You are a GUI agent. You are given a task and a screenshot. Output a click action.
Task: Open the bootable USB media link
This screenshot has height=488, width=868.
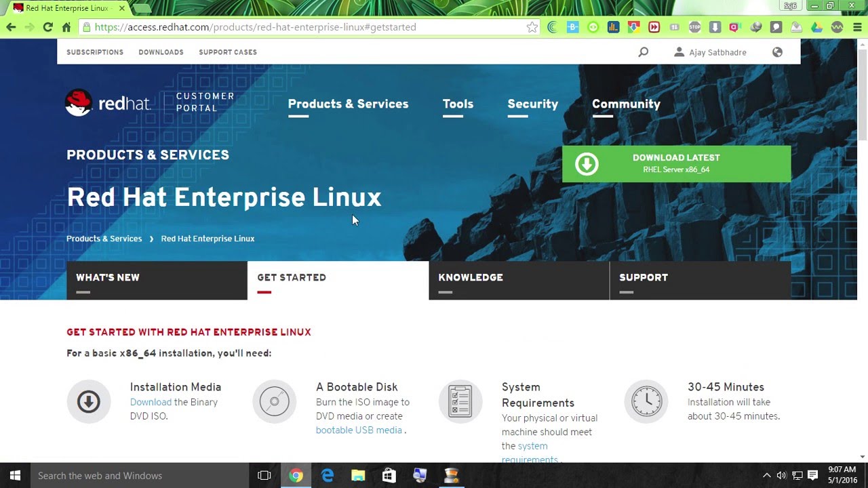[x=359, y=430]
